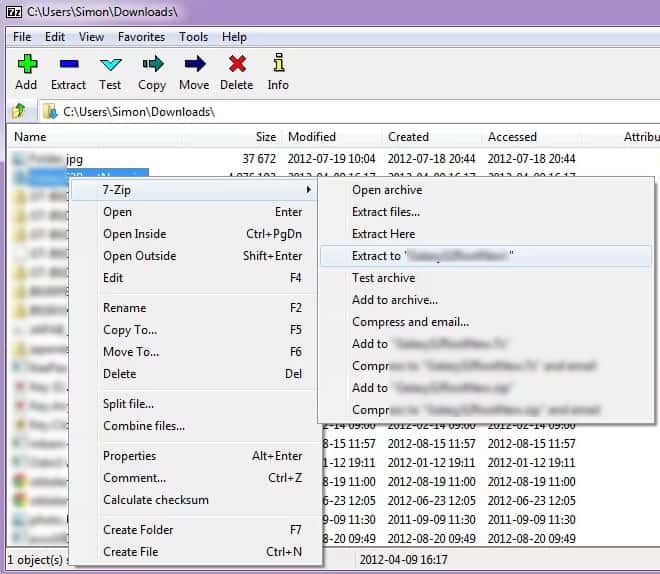660x574 pixels.
Task: Click created date 2011-09-09 11:30
Action: (x=431, y=519)
